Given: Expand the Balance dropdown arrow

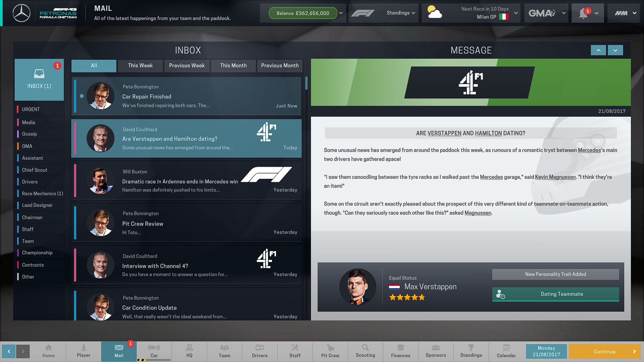Looking at the screenshot, I should pos(341,13).
